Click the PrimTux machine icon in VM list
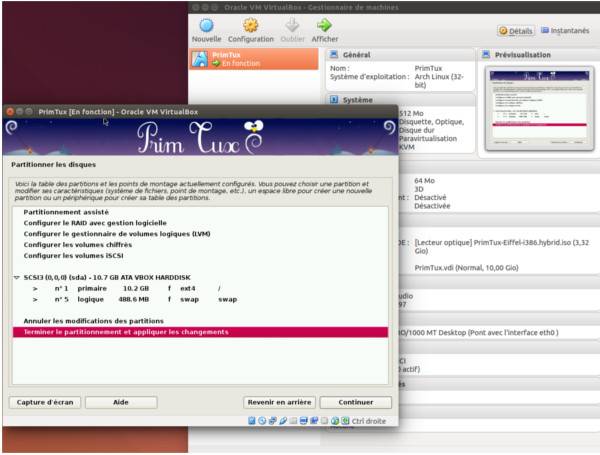 (200, 59)
